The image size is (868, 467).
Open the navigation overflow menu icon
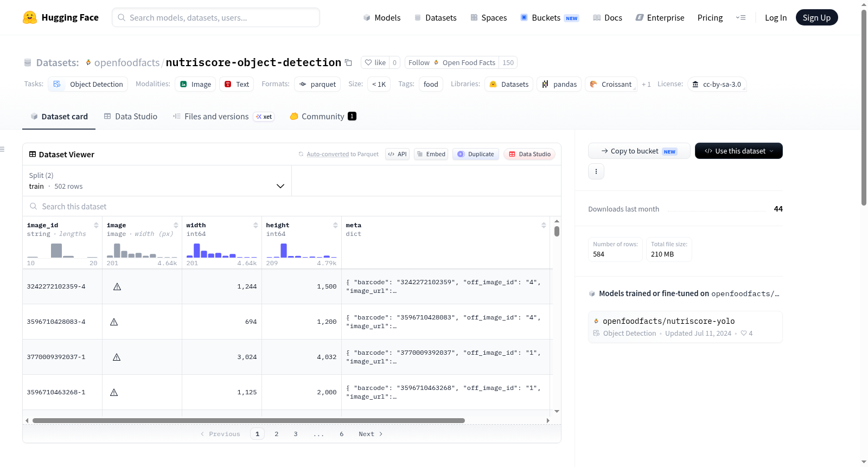click(741, 17)
